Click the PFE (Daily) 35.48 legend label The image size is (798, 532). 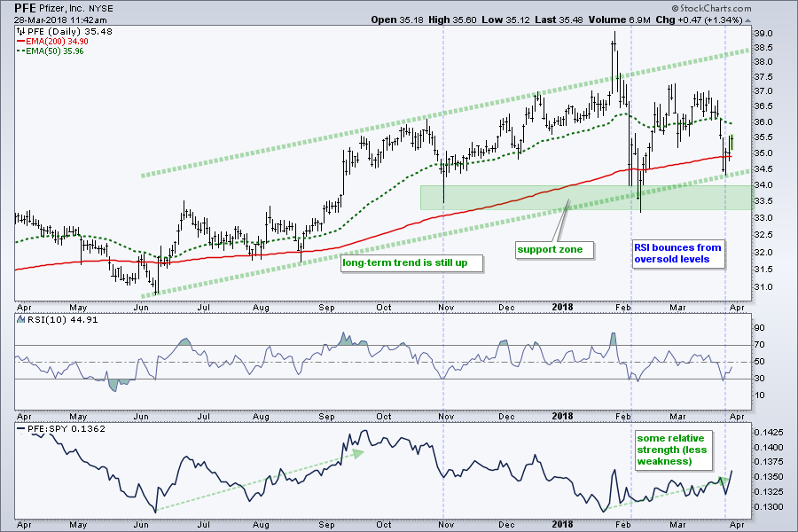pos(70,32)
